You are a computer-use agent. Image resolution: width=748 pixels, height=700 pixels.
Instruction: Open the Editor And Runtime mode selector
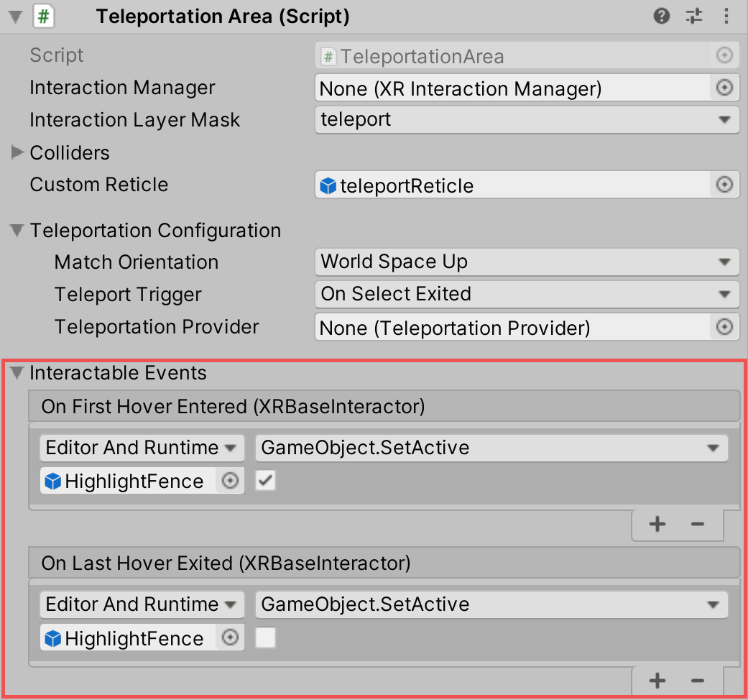(x=141, y=448)
